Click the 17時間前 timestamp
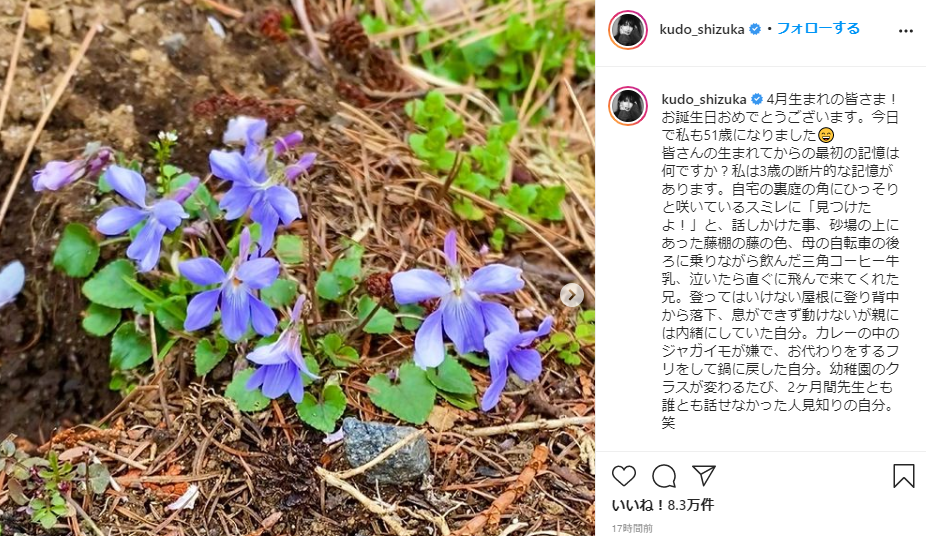926x536 pixels. pyautogui.click(x=632, y=528)
